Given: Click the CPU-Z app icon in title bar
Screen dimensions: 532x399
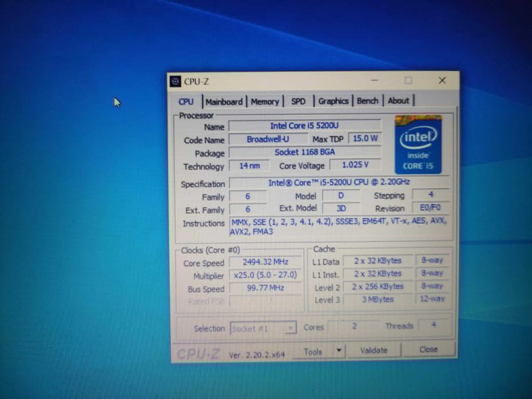Looking at the screenshot, I should pos(175,82).
